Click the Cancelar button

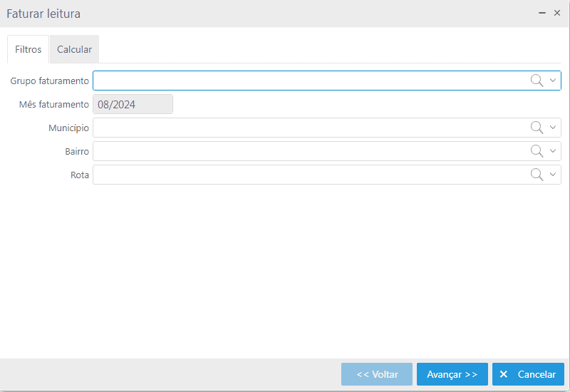coord(528,374)
